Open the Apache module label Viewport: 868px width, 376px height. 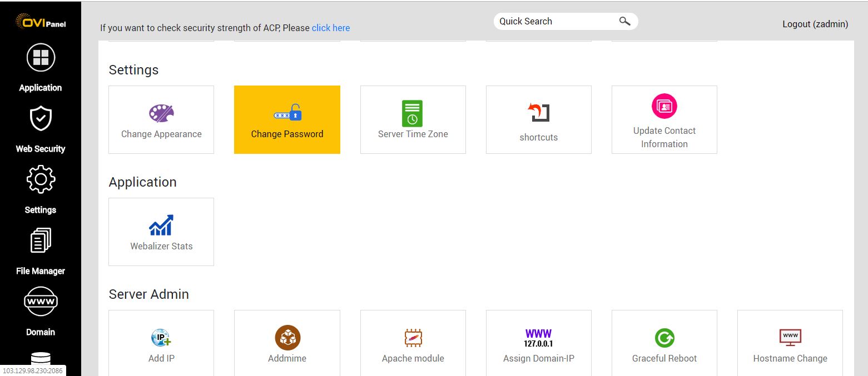413,358
